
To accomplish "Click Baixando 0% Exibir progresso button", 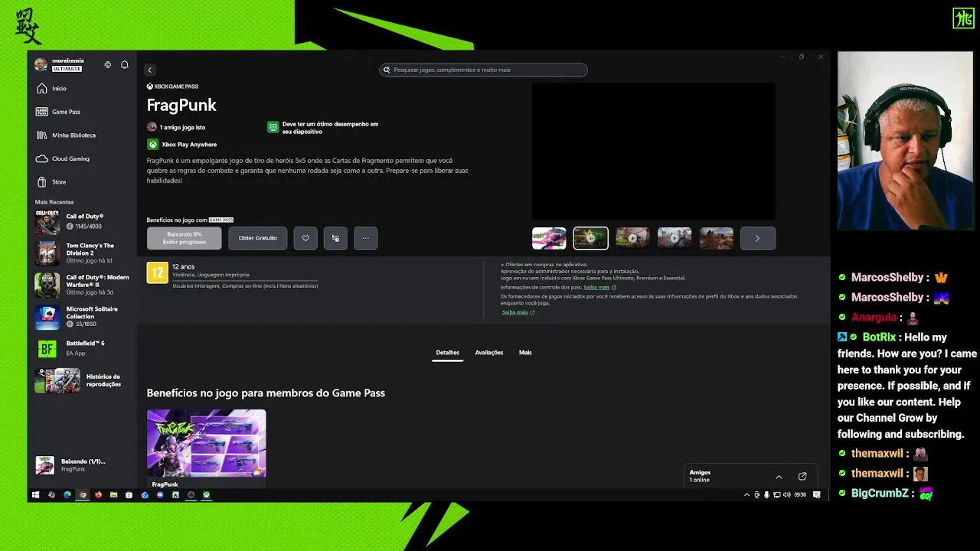I will 185,238.
